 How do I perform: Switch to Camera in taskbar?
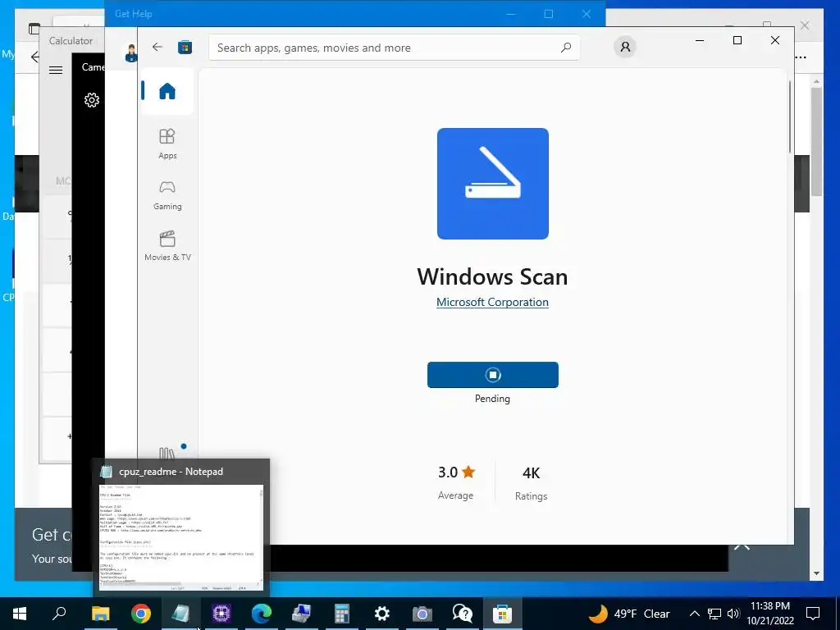[x=422, y=614]
